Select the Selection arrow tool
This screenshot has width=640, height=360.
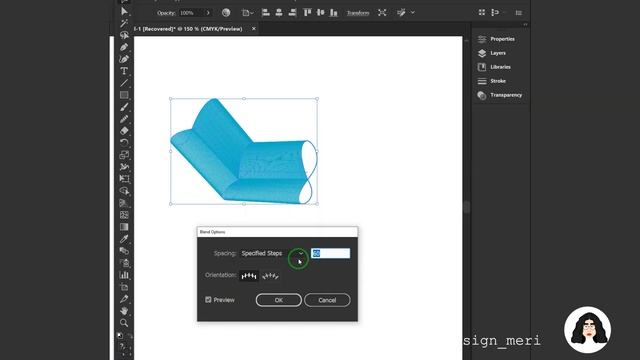pyautogui.click(x=124, y=11)
